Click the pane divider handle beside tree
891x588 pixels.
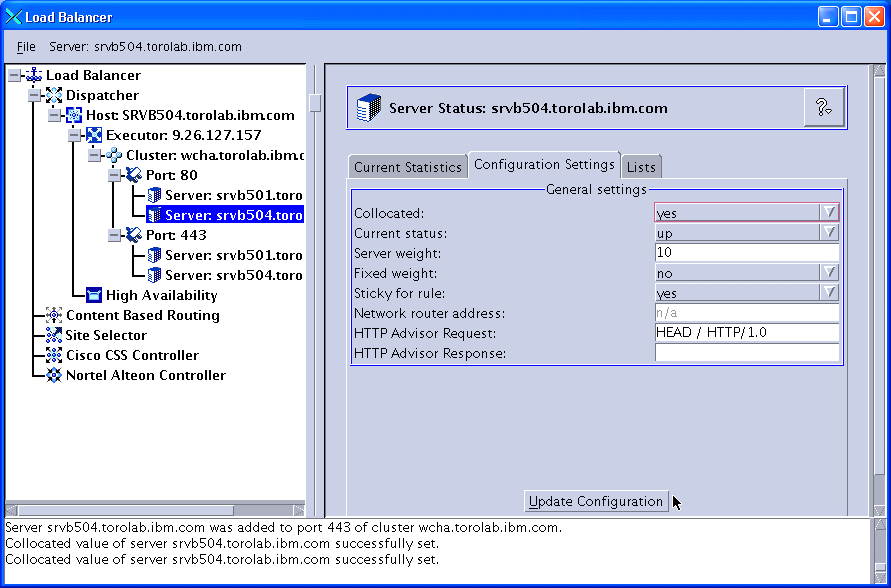click(x=315, y=103)
